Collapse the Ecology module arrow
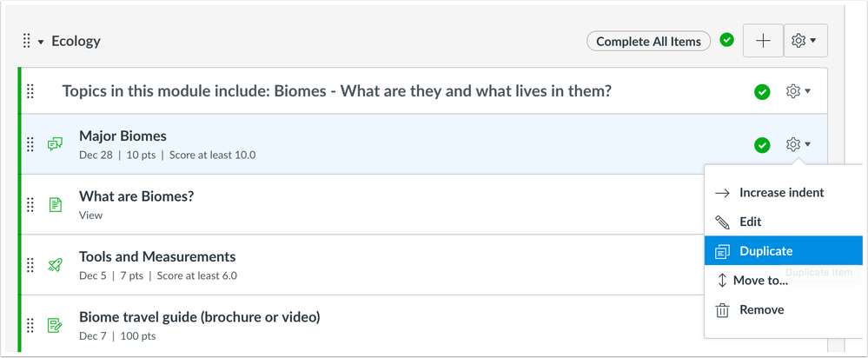 tap(41, 42)
